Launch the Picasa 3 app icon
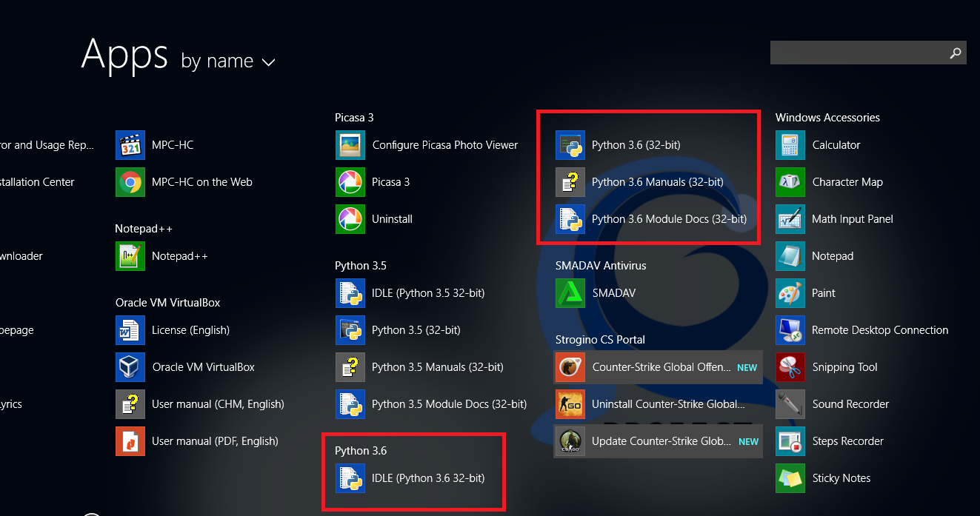This screenshot has height=516, width=980. (x=350, y=182)
